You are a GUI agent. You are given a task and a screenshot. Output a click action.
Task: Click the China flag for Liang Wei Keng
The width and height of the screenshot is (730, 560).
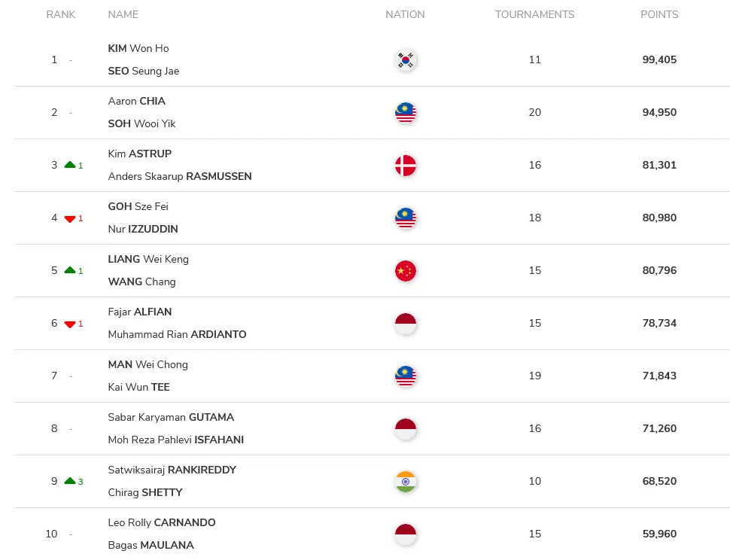pos(405,270)
